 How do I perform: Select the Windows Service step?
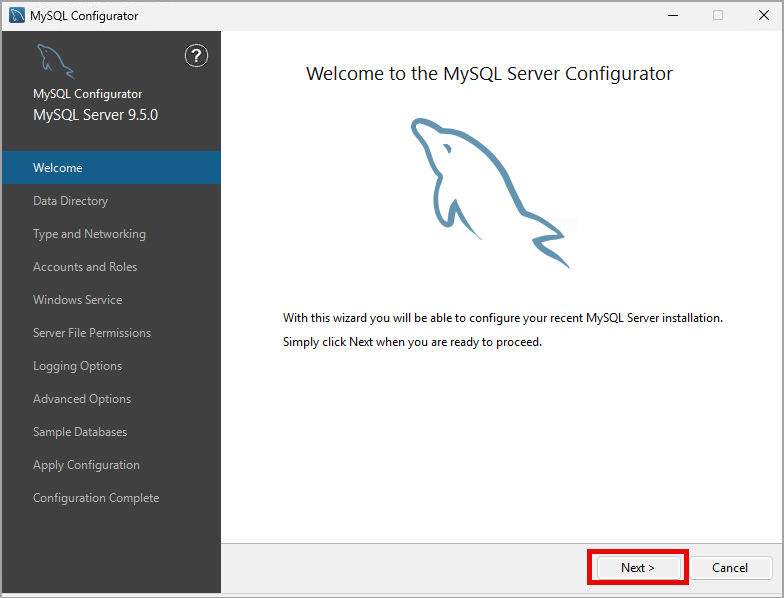[x=77, y=300]
